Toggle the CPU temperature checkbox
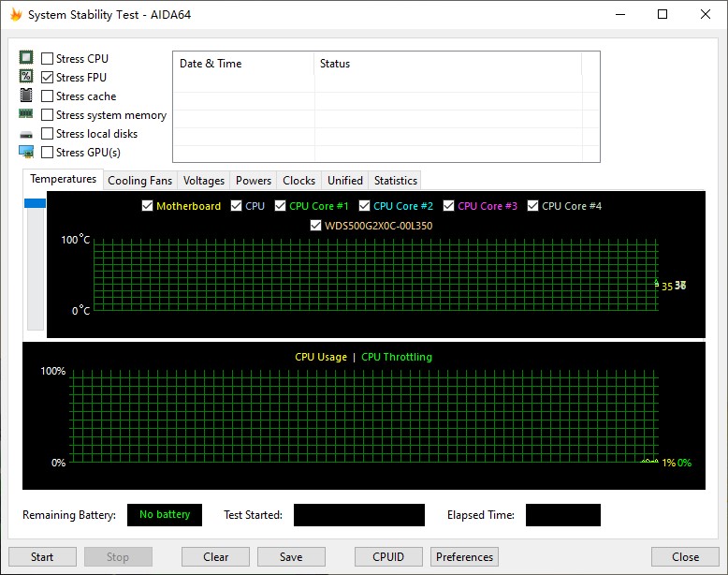The image size is (728, 575). (237, 205)
